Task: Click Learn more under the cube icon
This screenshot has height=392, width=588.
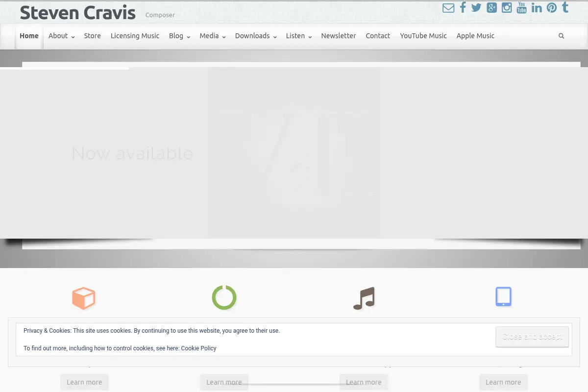Action: click(x=84, y=382)
